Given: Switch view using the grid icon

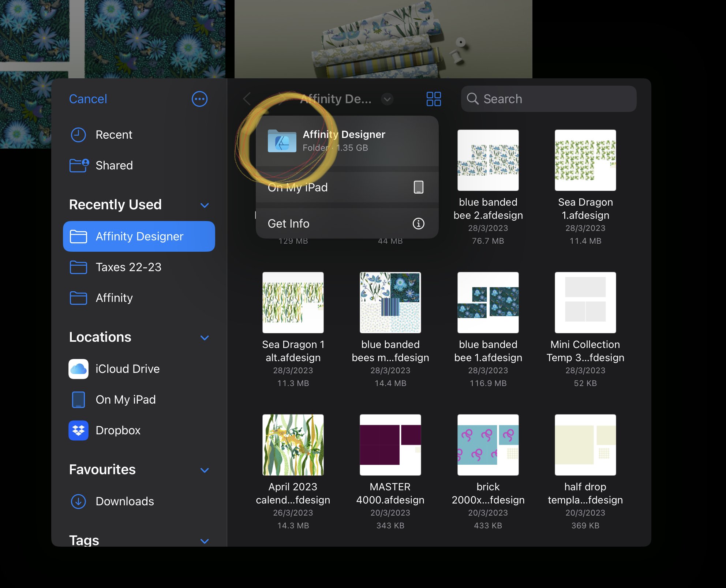Looking at the screenshot, I should 434,99.
